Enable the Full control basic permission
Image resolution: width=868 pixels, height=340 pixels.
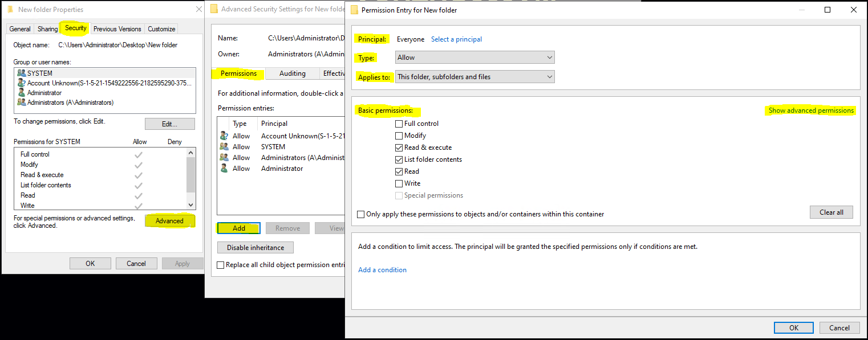[x=399, y=123]
